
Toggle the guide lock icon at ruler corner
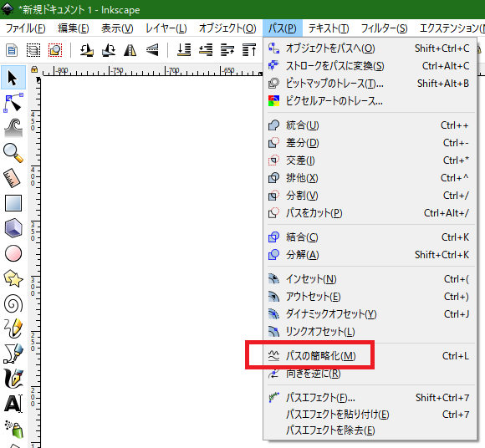(34, 69)
